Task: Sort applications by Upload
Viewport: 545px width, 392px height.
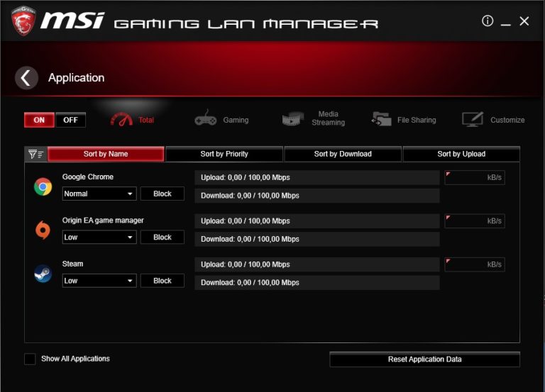Action: coord(461,154)
